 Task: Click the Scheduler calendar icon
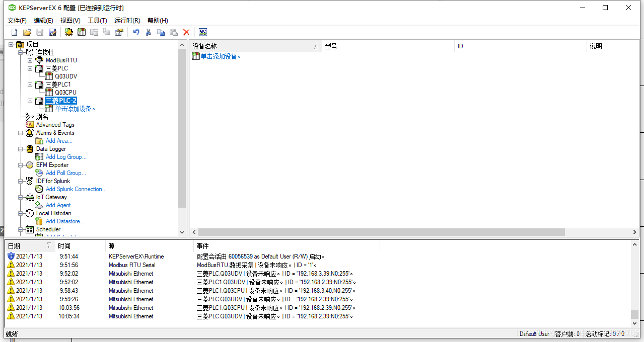click(30, 229)
